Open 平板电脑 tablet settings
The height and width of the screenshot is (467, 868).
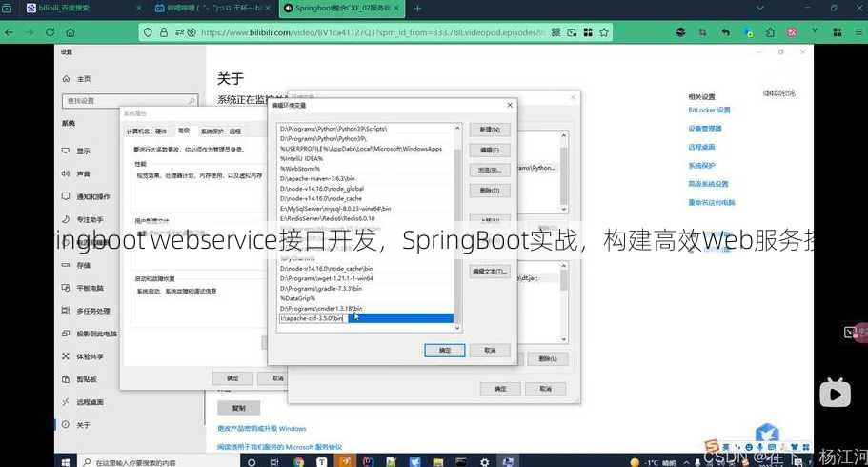tap(83, 288)
